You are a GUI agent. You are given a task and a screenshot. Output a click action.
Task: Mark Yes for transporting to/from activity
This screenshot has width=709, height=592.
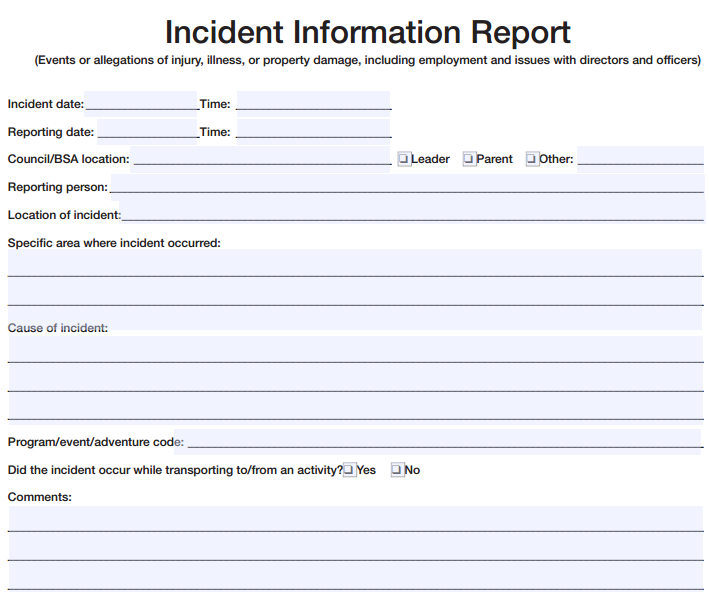[x=349, y=470]
